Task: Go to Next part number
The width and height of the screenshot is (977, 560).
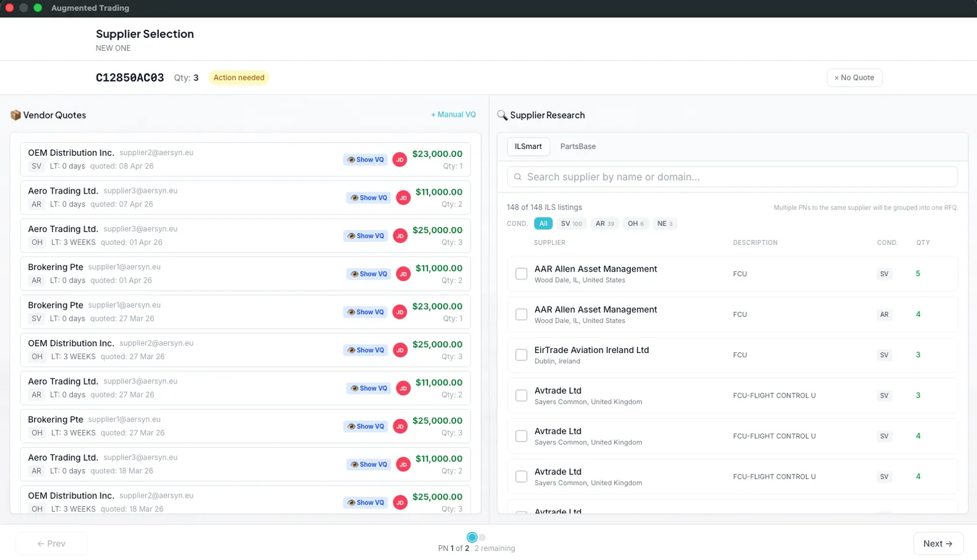Action: tap(939, 544)
